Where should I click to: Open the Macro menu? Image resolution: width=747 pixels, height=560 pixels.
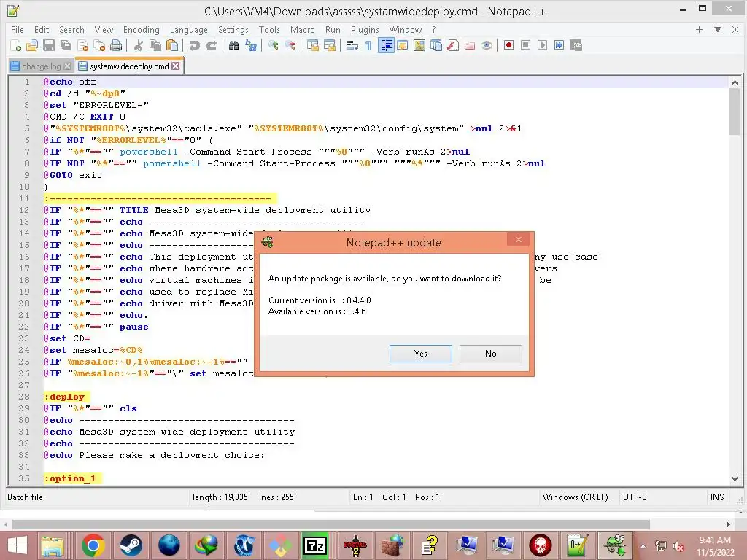[303, 29]
